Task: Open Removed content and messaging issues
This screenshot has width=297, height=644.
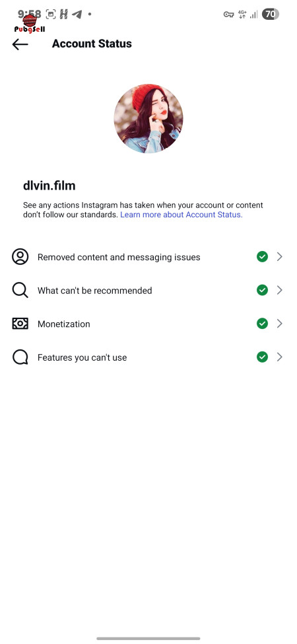Action: (x=148, y=257)
